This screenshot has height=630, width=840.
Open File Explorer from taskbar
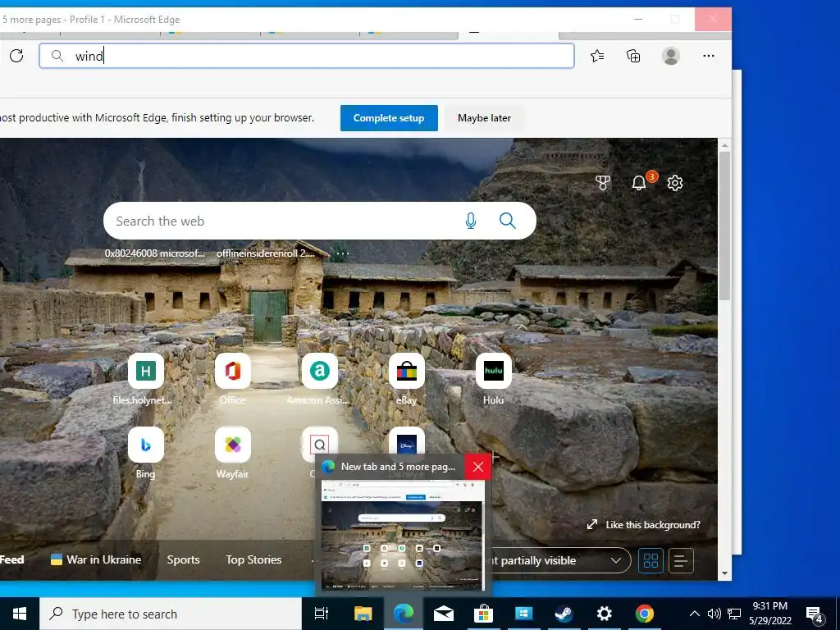363,614
